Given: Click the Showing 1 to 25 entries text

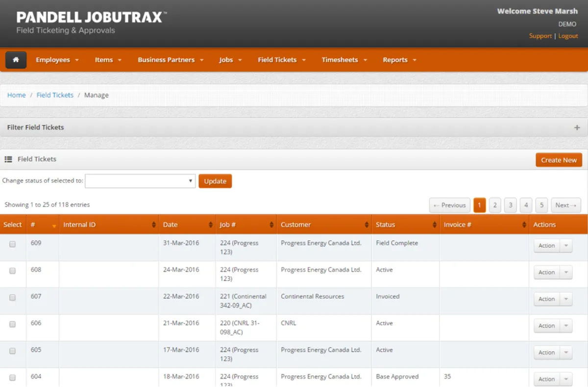Looking at the screenshot, I should click(x=47, y=205).
